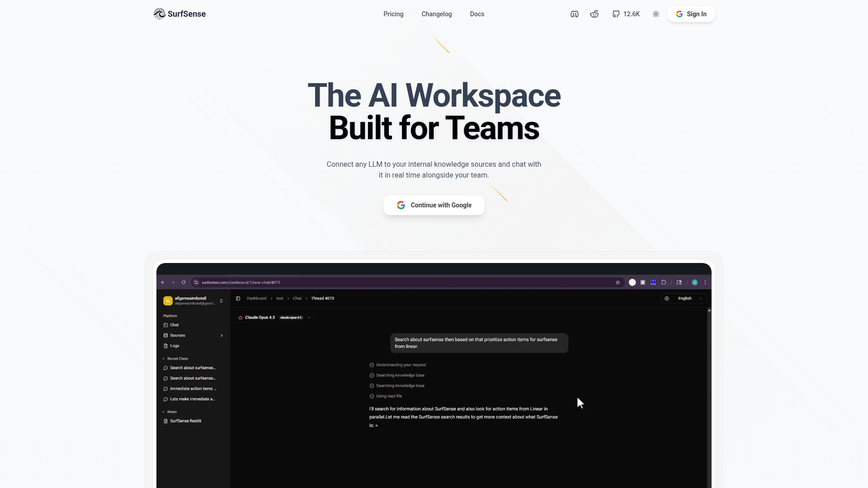868x488 pixels.
Task: Click Continue with Google
Action: click(x=434, y=205)
